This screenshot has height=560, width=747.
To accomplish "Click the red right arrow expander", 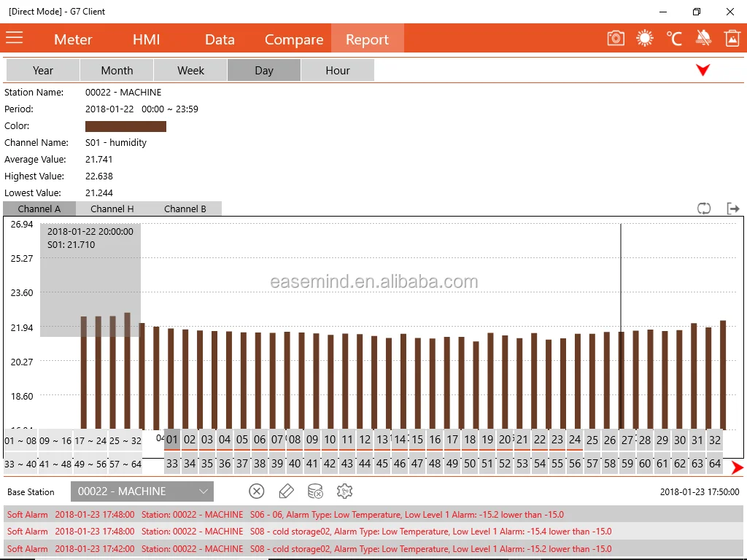I will click(x=737, y=467).
